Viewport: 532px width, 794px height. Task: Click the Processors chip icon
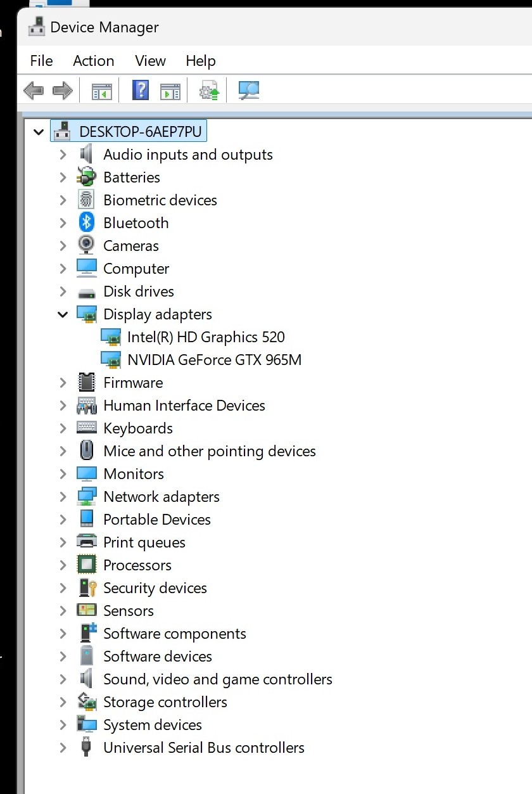pos(87,565)
